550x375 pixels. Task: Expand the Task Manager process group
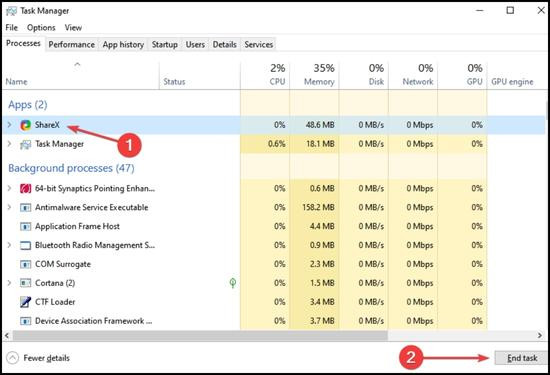click(9, 144)
